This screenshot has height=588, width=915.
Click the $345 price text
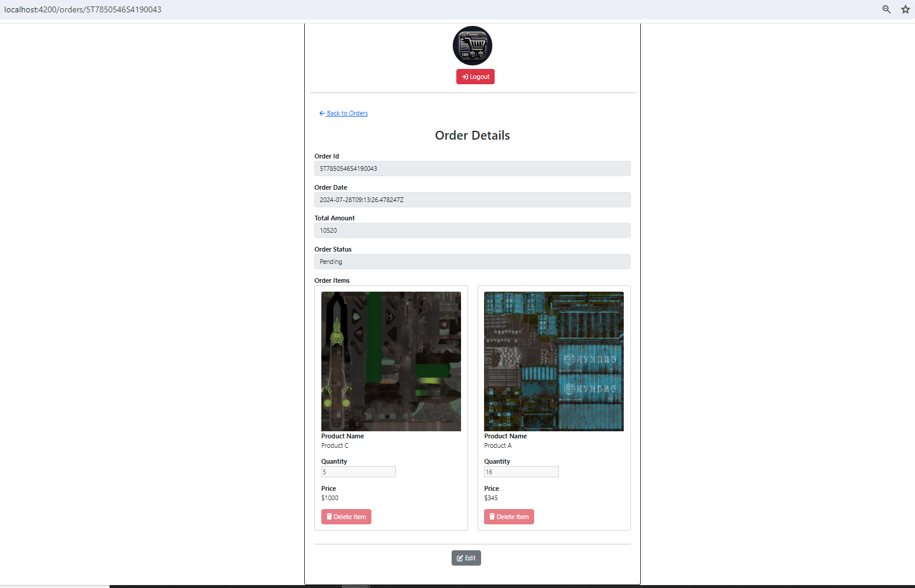tap(491, 498)
